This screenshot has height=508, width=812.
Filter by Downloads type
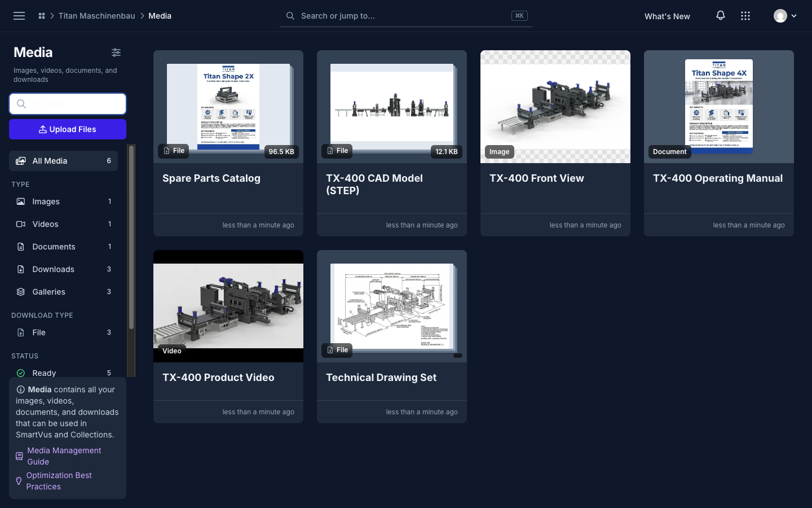click(x=63, y=269)
